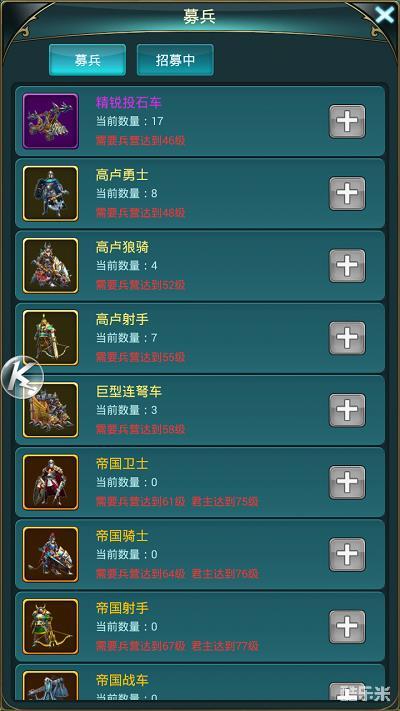View the 帝国卫士 unit portrait

coord(50,482)
